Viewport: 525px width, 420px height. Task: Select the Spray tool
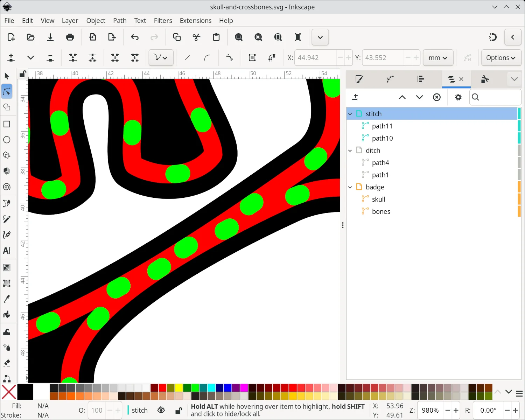pos(7,347)
